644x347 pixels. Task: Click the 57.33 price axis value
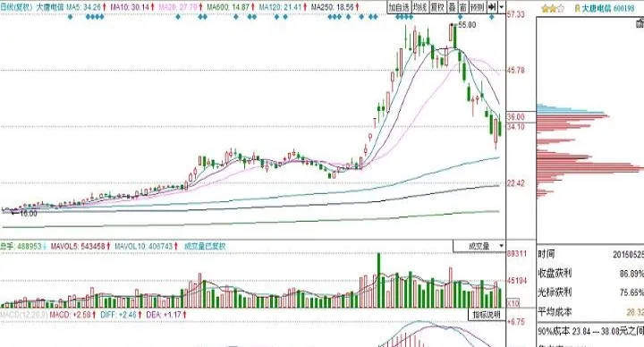tap(516, 15)
